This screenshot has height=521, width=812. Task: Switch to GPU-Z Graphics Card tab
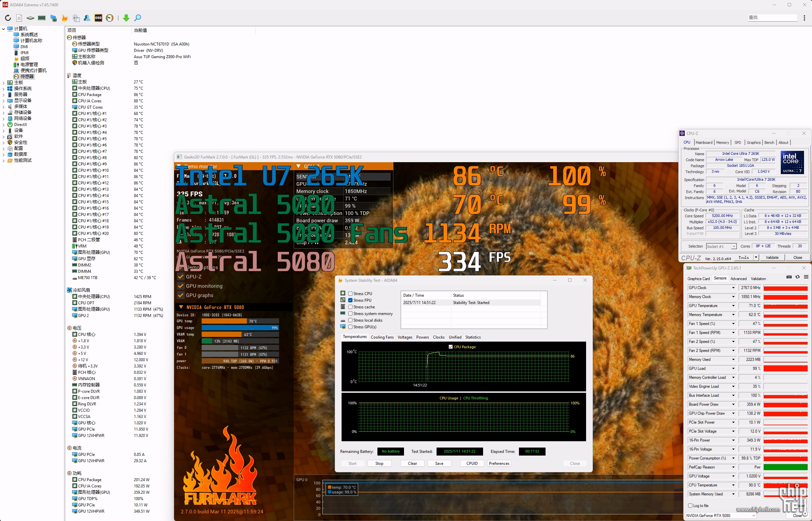click(698, 279)
